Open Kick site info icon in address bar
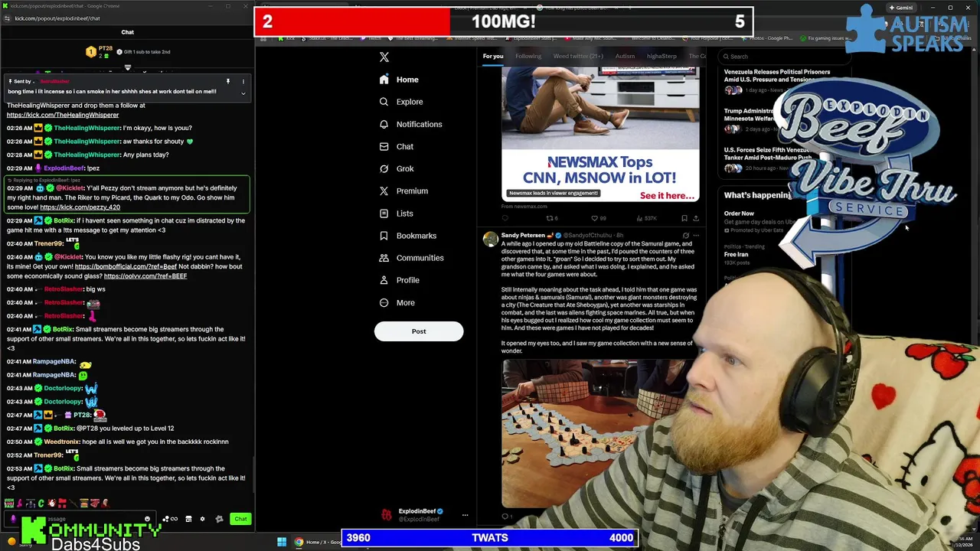This screenshot has width=980, height=551. point(7,18)
